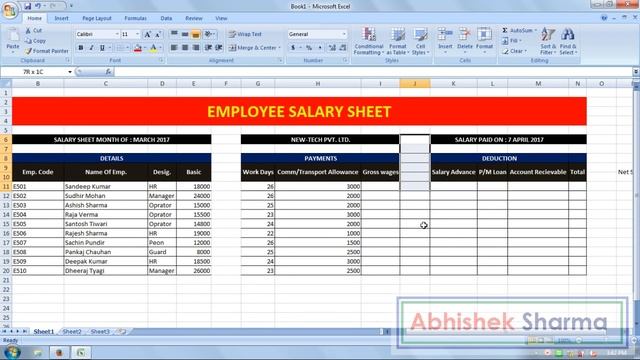
Task: Switch to the Page Layout tab
Action: 97,18
